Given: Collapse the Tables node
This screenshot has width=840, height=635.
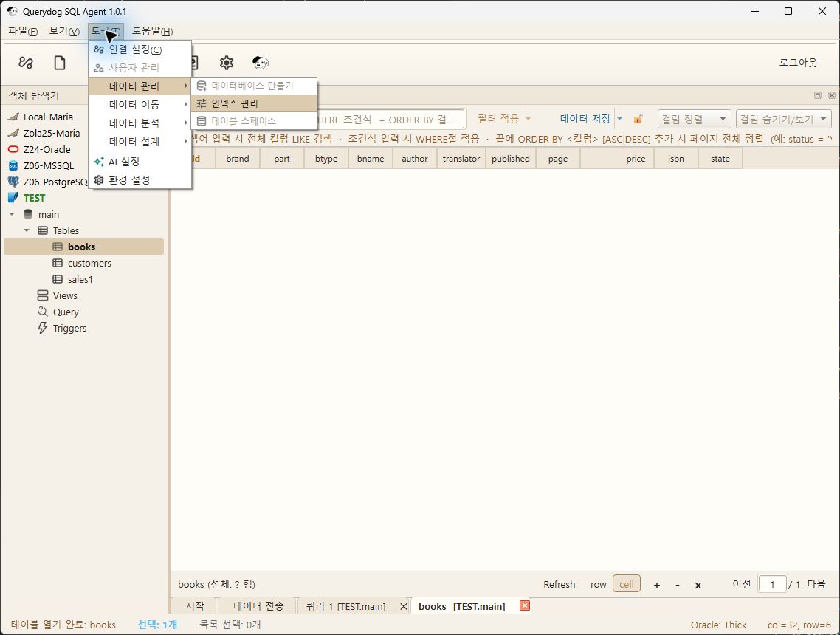Looking at the screenshot, I should [x=27, y=230].
